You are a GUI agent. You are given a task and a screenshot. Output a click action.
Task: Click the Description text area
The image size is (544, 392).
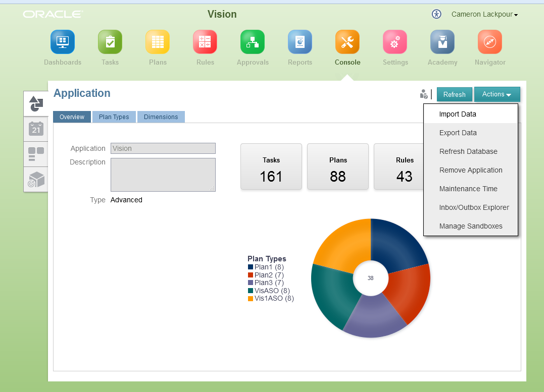[163, 175]
